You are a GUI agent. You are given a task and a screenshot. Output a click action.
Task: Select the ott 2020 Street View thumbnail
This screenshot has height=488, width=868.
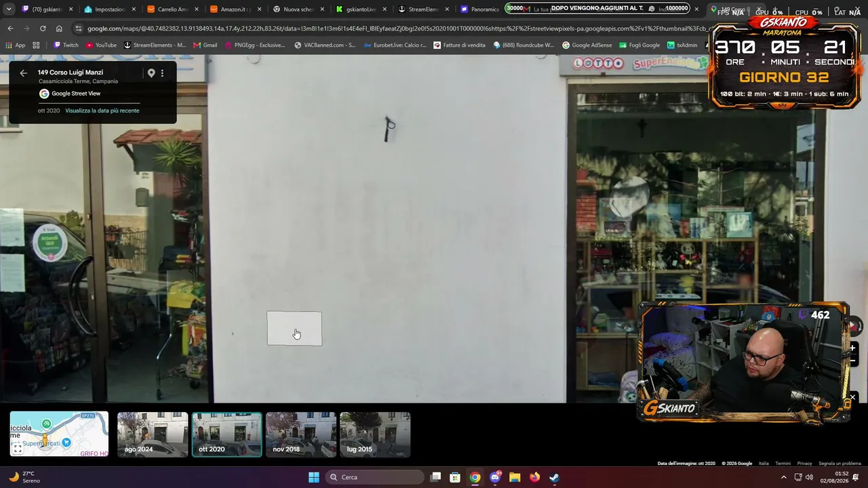226,434
